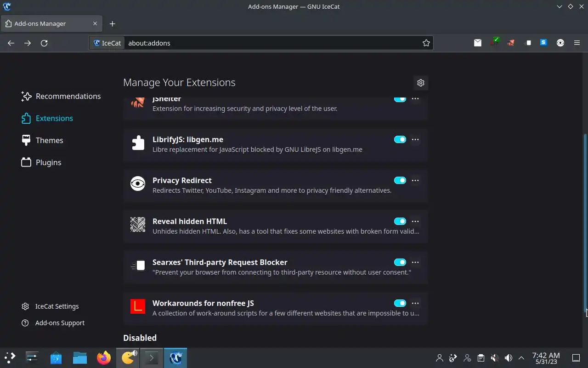The width and height of the screenshot is (588, 368).
Task: Open more options for JShelter
Action: (x=415, y=98)
